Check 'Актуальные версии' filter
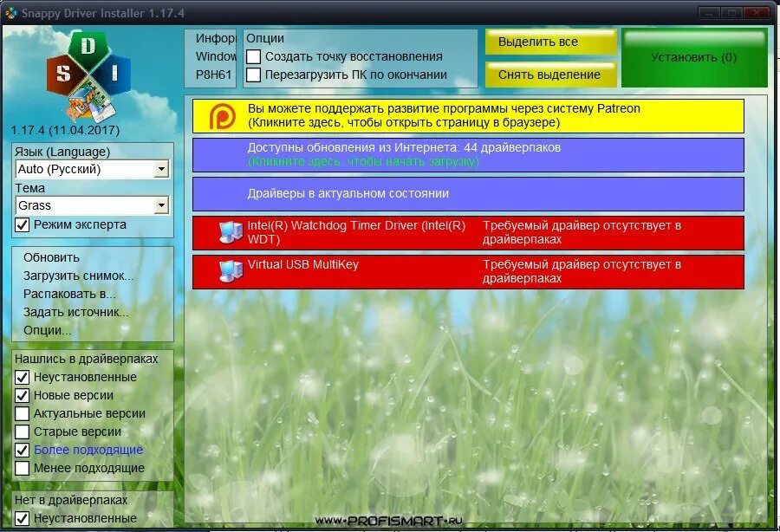This screenshot has height=532, width=780. click(x=23, y=413)
